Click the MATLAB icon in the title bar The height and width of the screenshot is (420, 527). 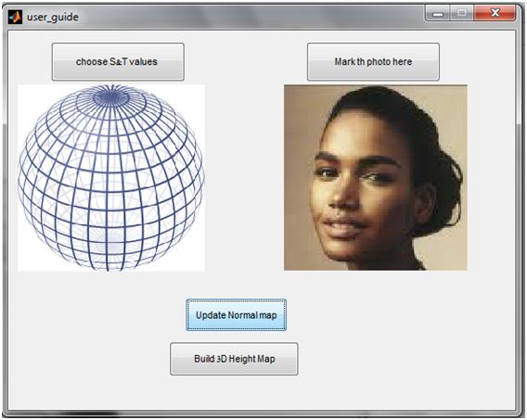click(15, 17)
